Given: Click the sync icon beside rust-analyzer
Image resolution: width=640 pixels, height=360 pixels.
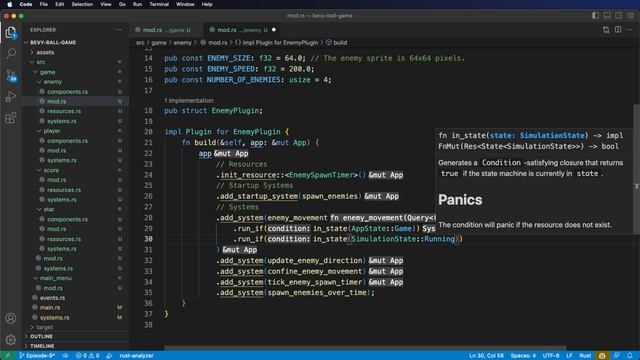Looking at the screenshot, I should pyautogui.click(x=109, y=356).
